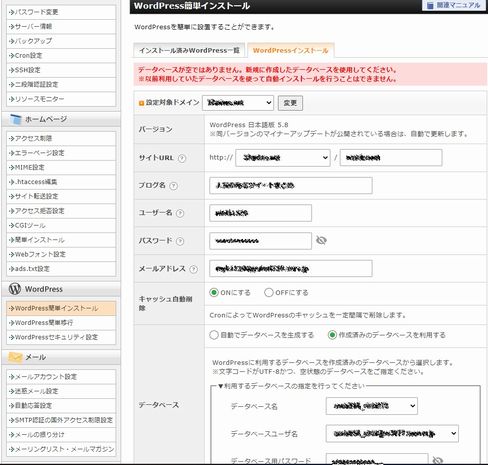Open SMTP認証の国外アクセス制限設定 in sidebar
Image resolution: width=488 pixels, height=465 pixels.
point(61,420)
